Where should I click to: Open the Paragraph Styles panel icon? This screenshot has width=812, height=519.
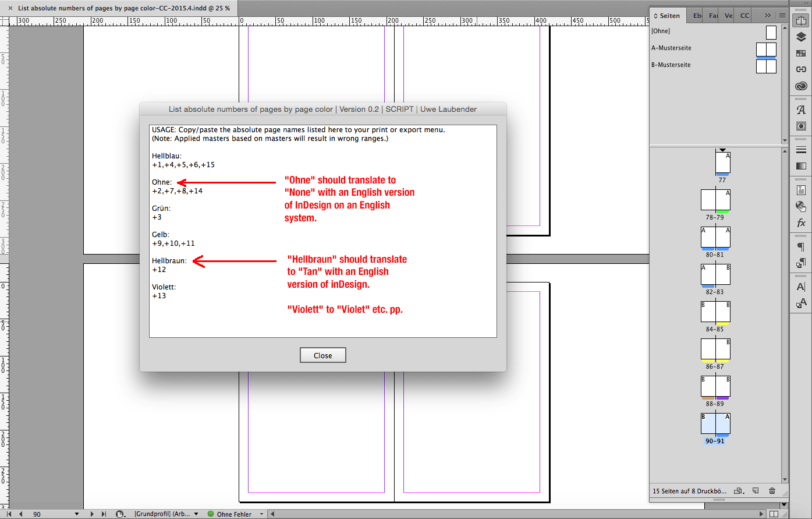[x=801, y=263]
